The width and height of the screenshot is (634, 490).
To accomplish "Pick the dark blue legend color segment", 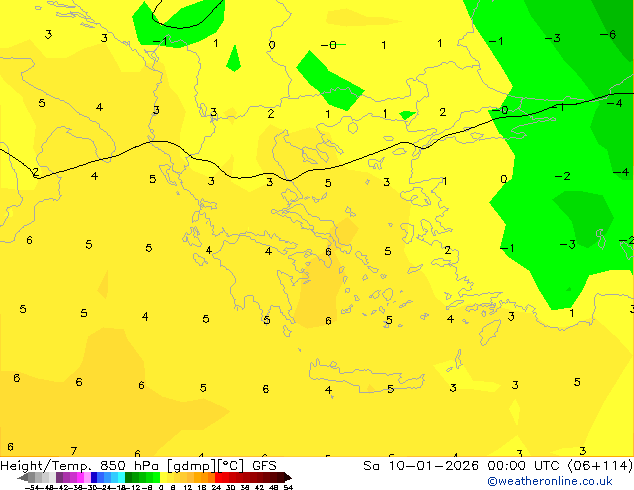I will click(94, 478).
